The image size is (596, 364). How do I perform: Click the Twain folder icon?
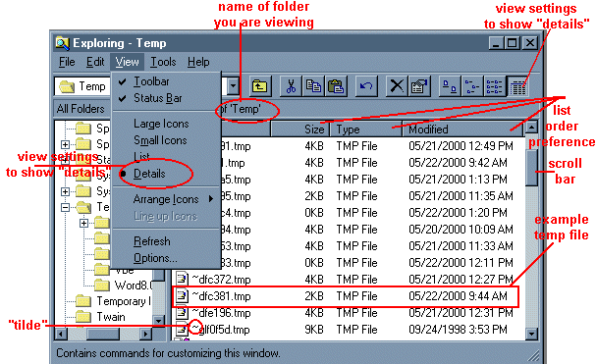83,317
